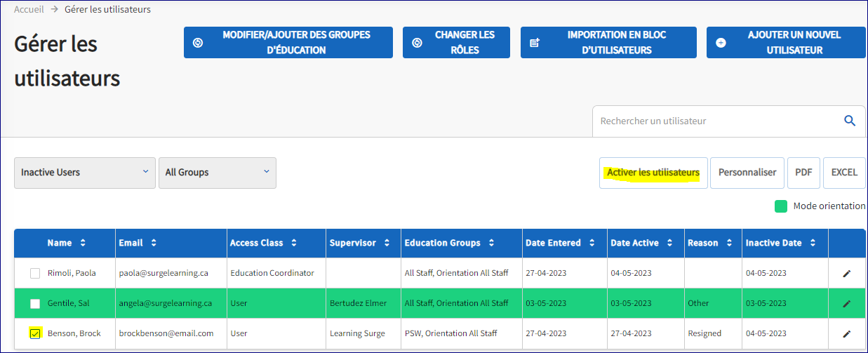
Task: Open Importation en bloc d'utilisateurs
Action: [608, 42]
